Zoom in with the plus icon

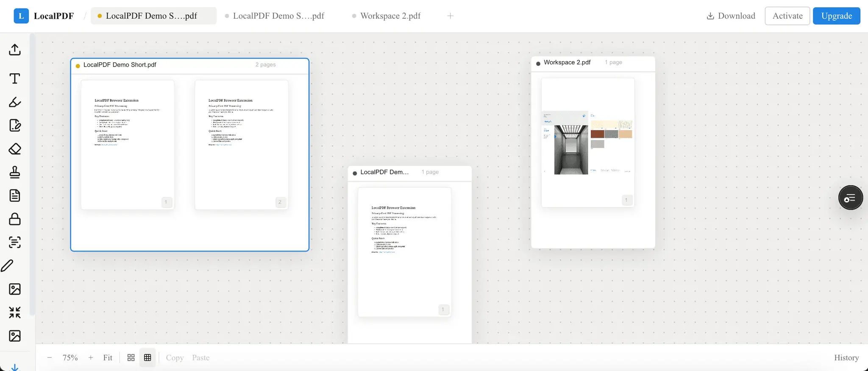[x=91, y=357]
